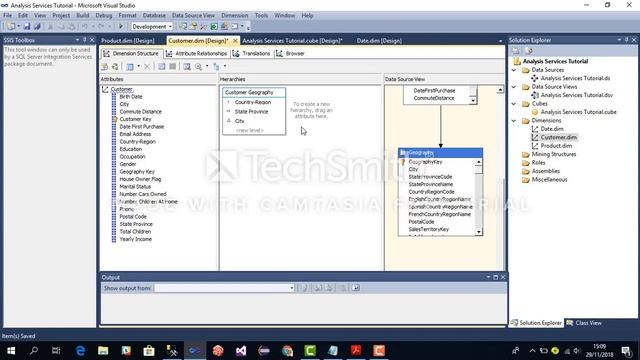Click scroll up arrow of Data Source View pane
The height and width of the screenshot is (360, 640).
(500, 90)
